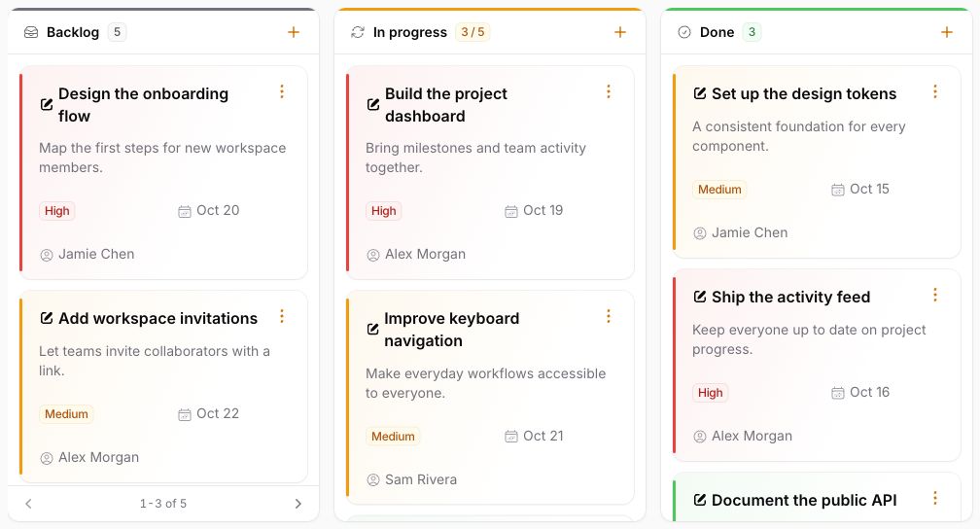
Task: Click Medium tag on Add workspace invitations
Action: tap(66, 414)
